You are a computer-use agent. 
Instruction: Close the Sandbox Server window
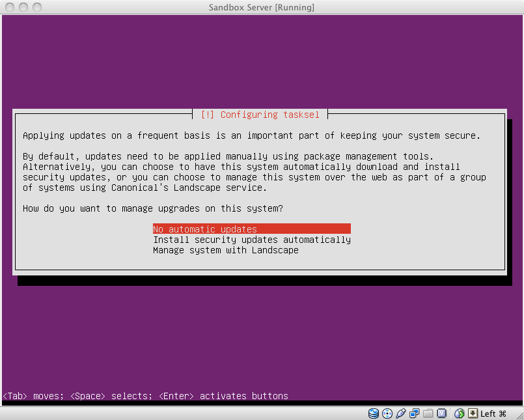point(10,7)
